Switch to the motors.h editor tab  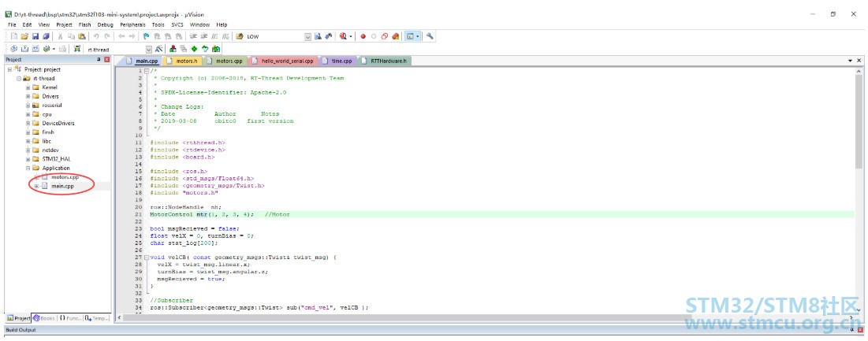tap(183, 61)
